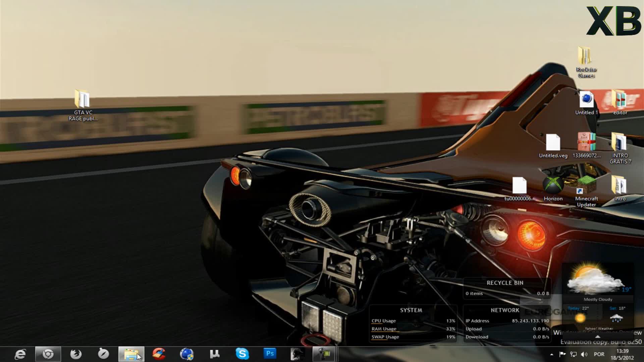The image size is (644, 362).
Task: Click the Action Center flag icon
Action: tap(562, 354)
